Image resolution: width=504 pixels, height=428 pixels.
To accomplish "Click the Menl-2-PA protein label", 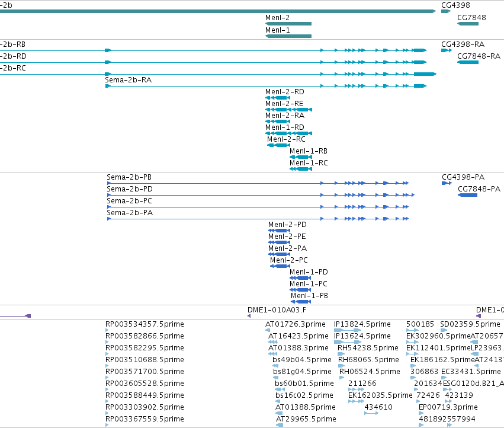I will (x=287, y=248).
